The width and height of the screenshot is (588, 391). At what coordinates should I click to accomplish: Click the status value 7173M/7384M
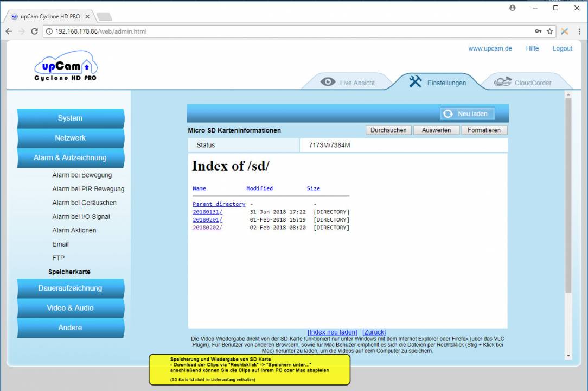[329, 146]
